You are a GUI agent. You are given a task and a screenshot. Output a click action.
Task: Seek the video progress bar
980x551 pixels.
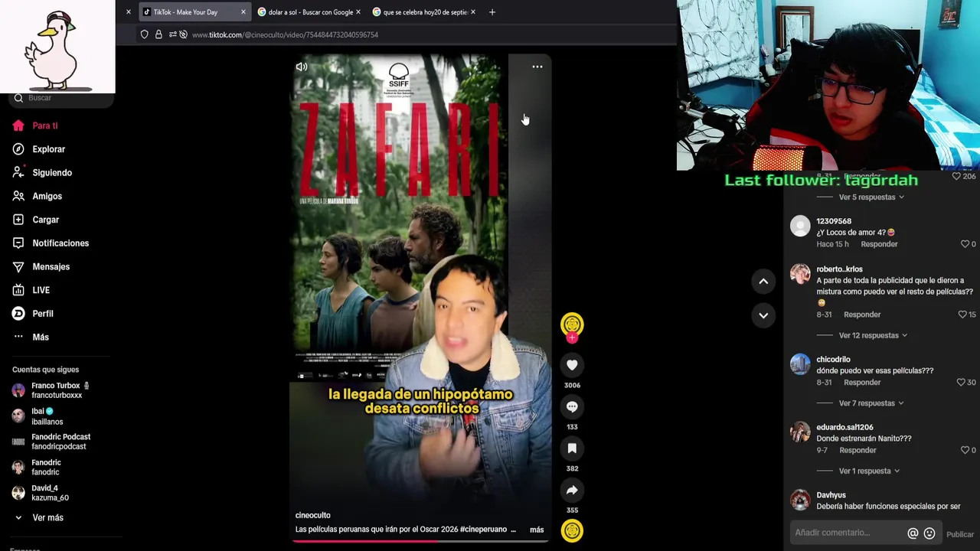click(x=420, y=541)
